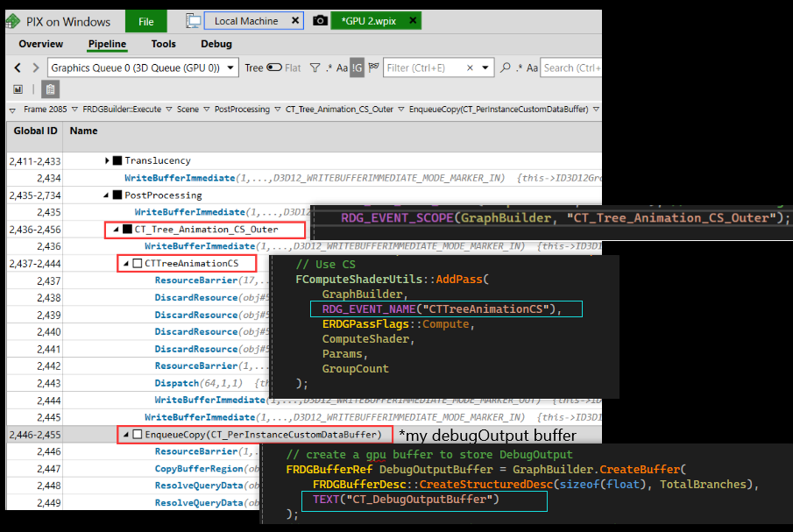Check the CTTreeAnimationCS event checkbox
793x532 pixels.
pos(138,264)
